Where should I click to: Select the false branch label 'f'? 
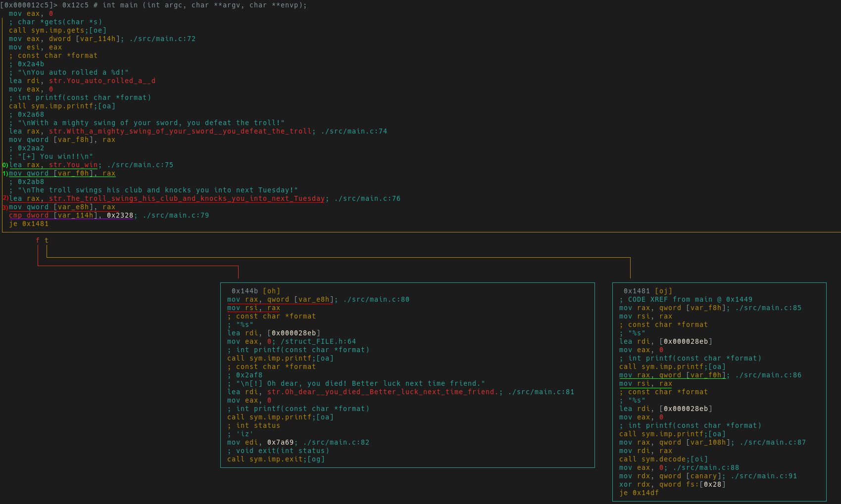coord(38,240)
